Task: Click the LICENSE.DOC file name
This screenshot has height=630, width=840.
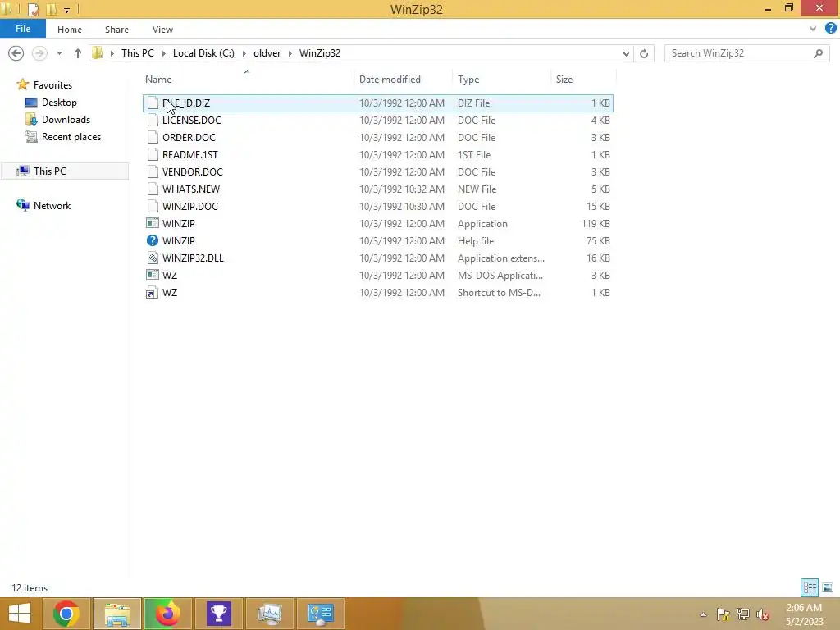Action: [192, 120]
